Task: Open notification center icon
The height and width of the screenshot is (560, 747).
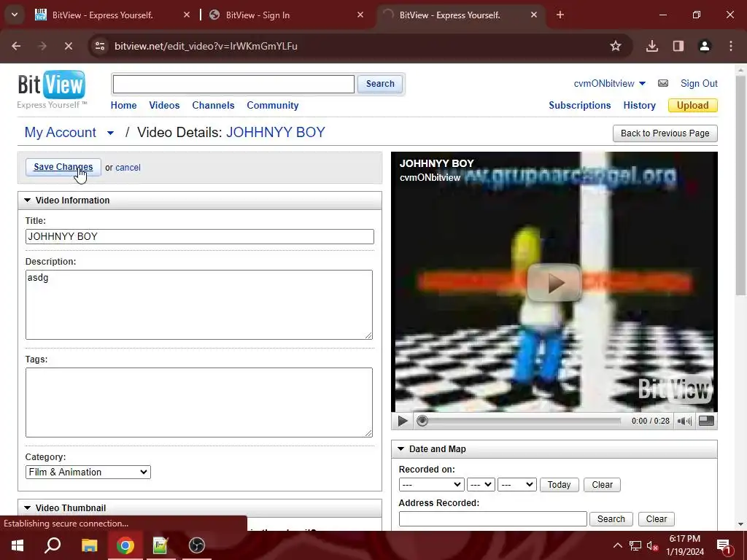Action: click(x=724, y=545)
